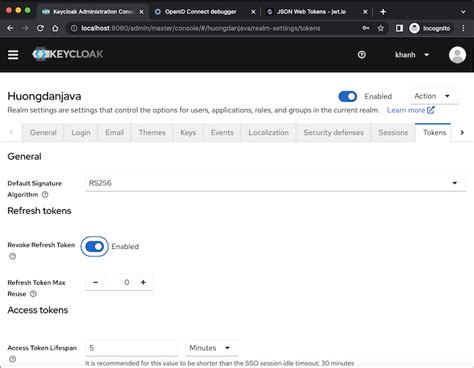The image size is (474, 368).
Task: Open the help question mark icon in header
Action: pyautogui.click(x=362, y=55)
